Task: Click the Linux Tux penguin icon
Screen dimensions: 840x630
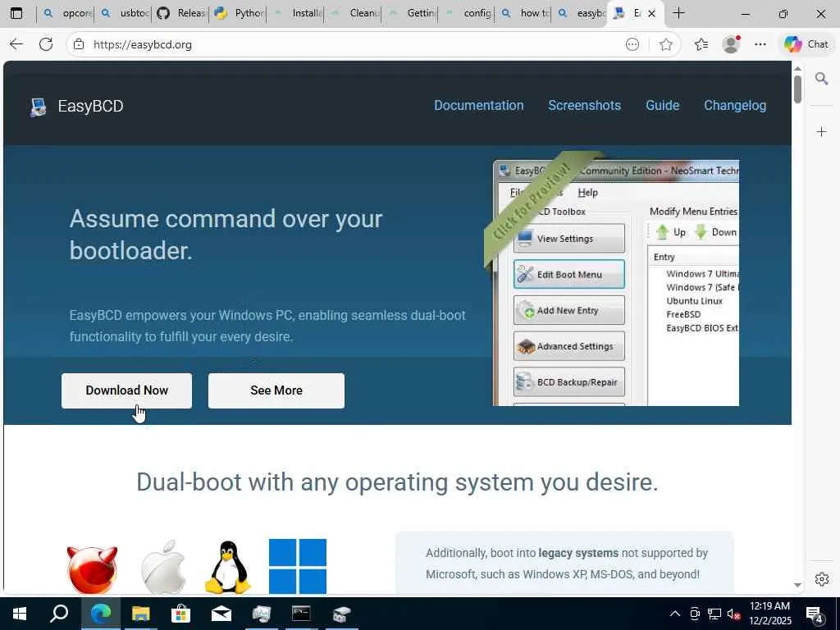Action: (228, 567)
